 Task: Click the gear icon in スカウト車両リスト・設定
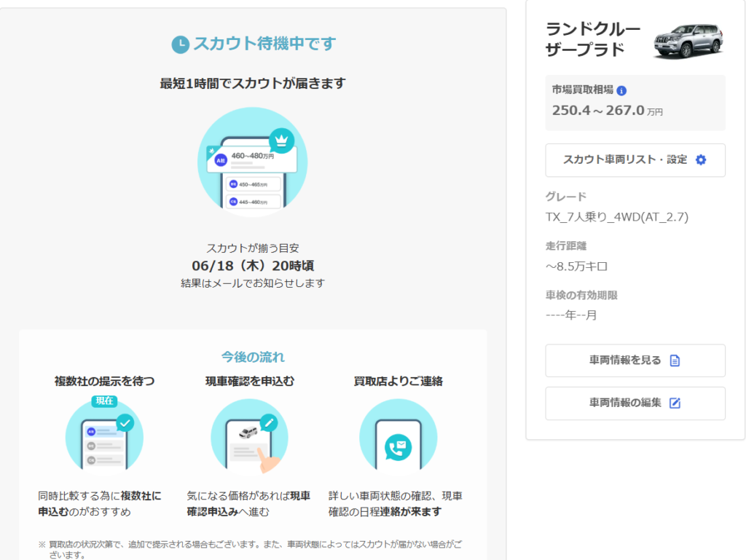pyautogui.click(x=701, y=159)
